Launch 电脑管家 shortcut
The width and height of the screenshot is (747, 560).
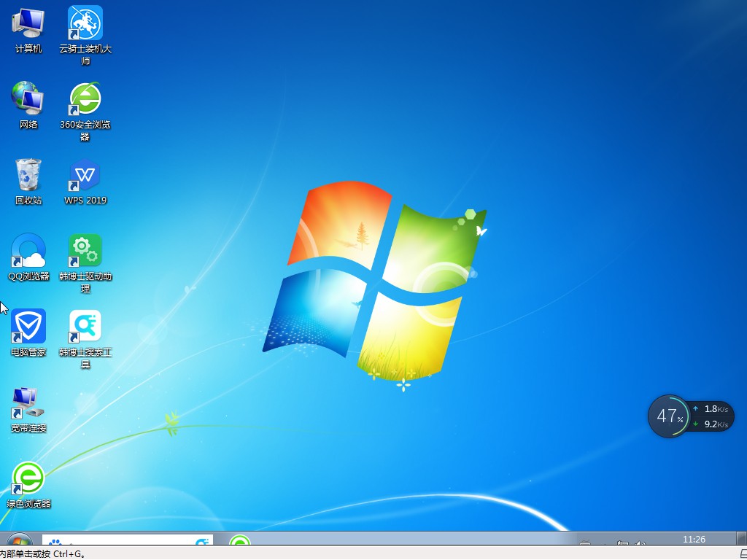pyautogui.click(x=28, y=332)
